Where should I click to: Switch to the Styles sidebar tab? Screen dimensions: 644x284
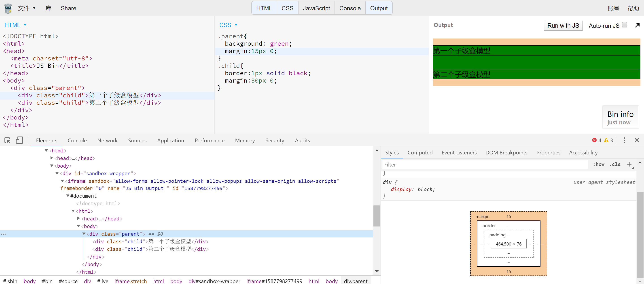point(392,153)
